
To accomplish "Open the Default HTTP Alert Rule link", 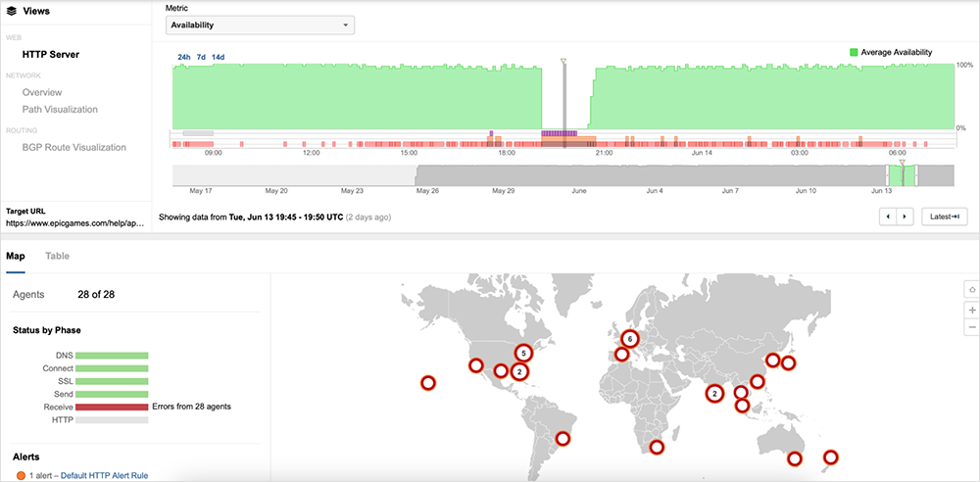I will (104, 475).
